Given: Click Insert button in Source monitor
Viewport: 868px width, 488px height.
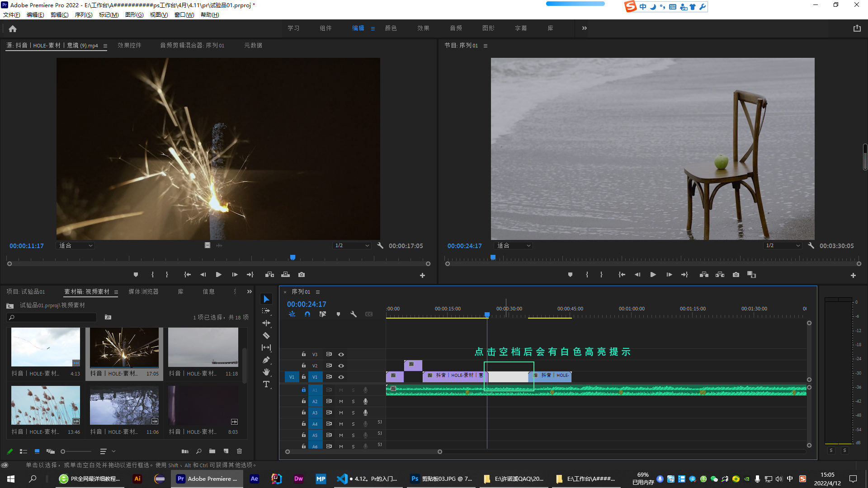Looking at the screenshot, I should (x=269, y=275).
